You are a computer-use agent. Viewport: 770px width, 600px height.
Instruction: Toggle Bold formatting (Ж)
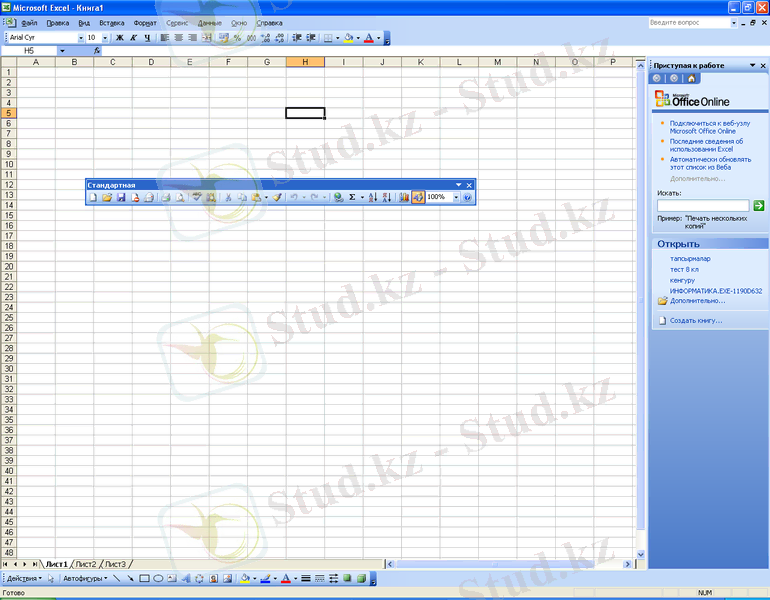[120, 38]
